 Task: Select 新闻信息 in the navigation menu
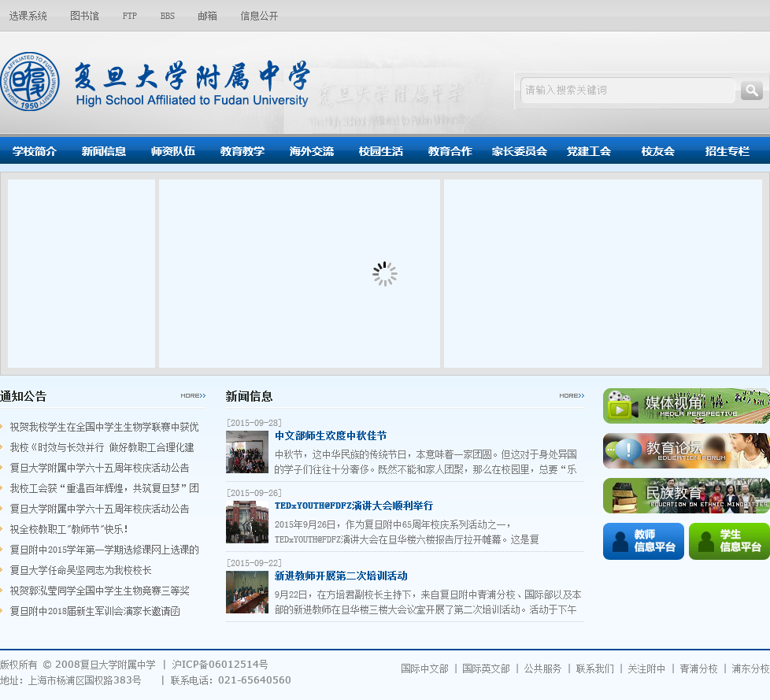104,151
